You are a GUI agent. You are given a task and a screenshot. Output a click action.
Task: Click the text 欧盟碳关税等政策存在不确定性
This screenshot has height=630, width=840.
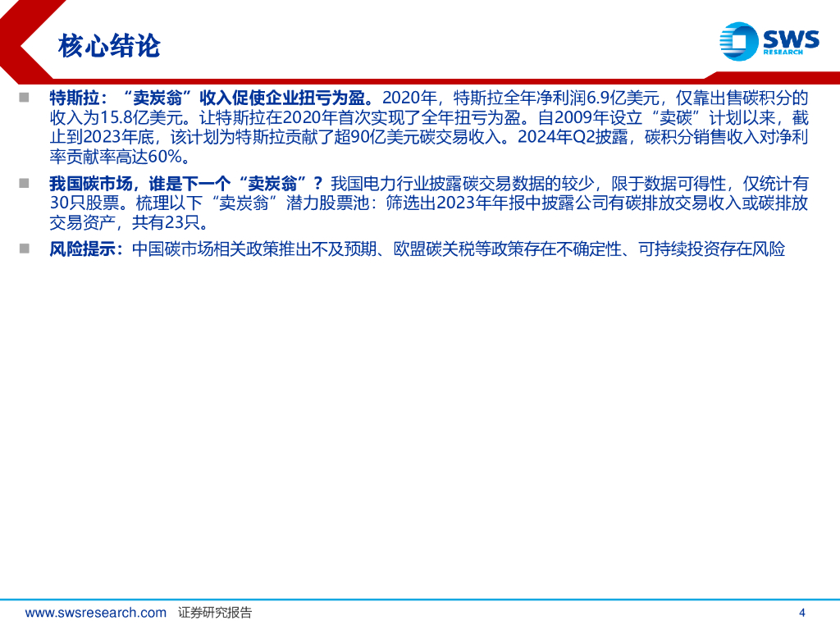click(507, 249)
